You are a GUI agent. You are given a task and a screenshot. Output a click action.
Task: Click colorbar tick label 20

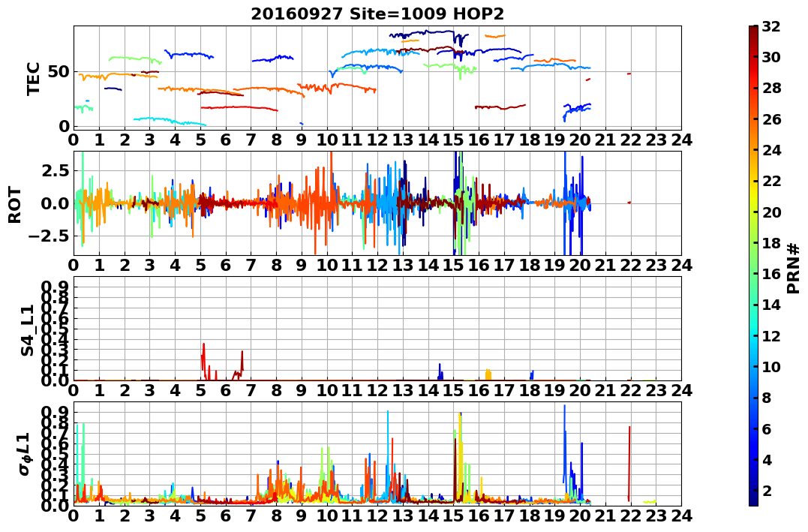[771, 212]
